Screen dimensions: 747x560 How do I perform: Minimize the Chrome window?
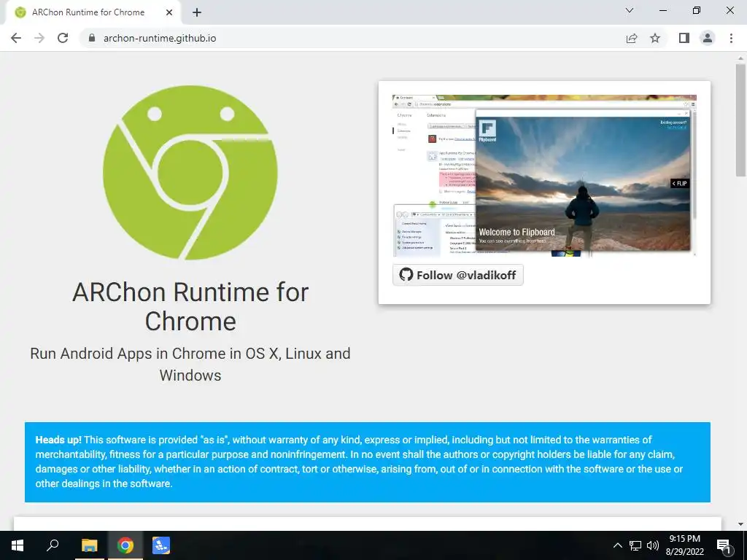click(662, 10)
